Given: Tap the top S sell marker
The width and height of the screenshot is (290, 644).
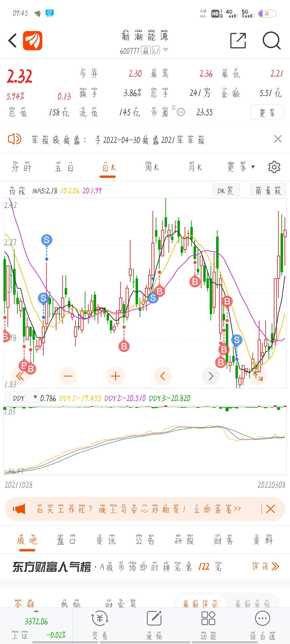Looking at the screenshot, I should (47, 240).
